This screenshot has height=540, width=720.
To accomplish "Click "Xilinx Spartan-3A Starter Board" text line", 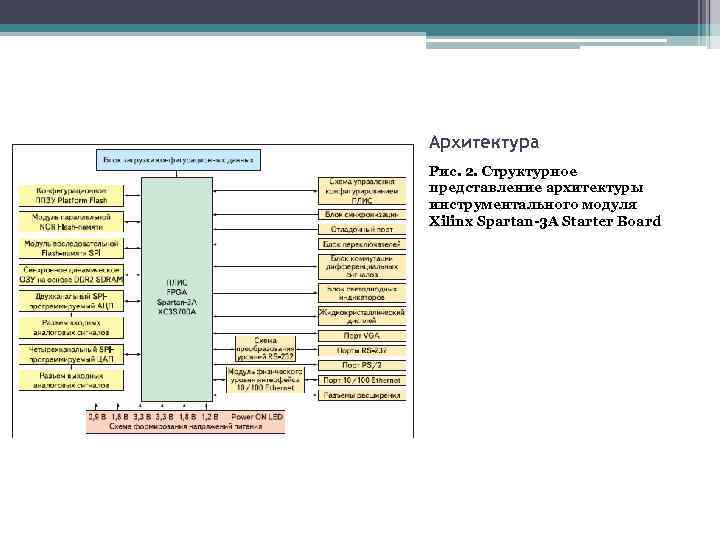I will click(545, 221).
